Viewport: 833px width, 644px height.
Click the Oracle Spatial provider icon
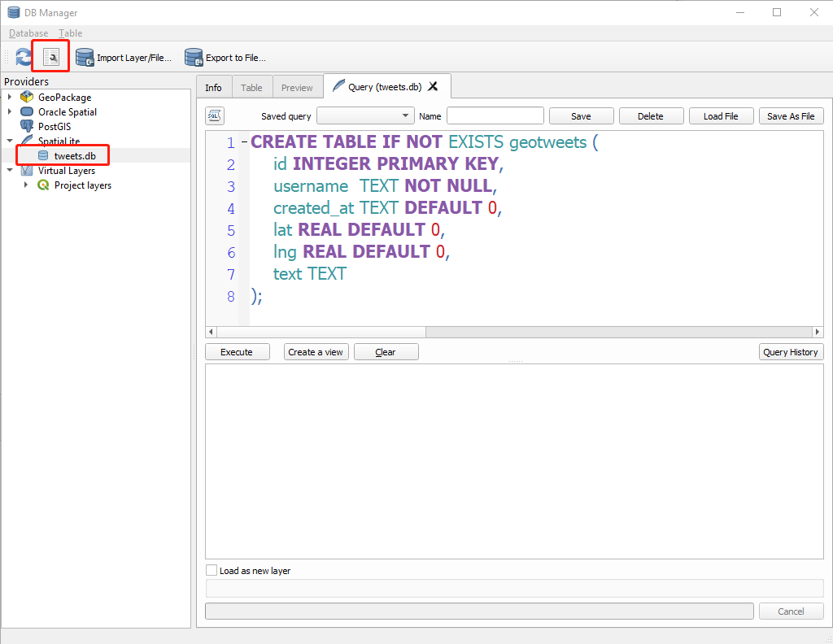point(24,111)
